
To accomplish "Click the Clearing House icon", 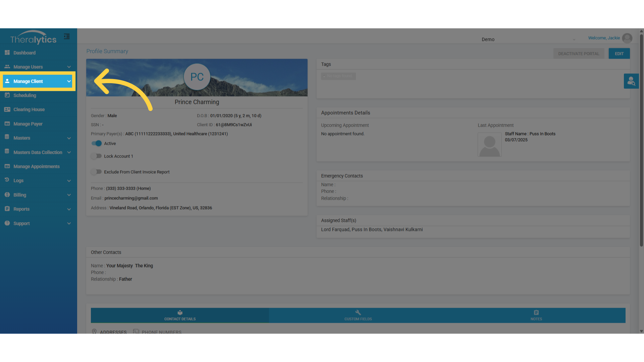I will 7,109.
